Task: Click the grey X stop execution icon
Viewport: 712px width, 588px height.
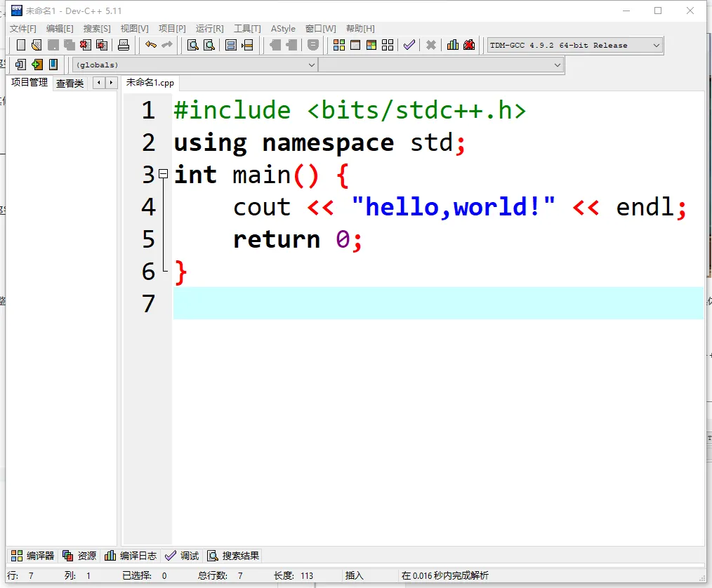Action: point(431,45)
